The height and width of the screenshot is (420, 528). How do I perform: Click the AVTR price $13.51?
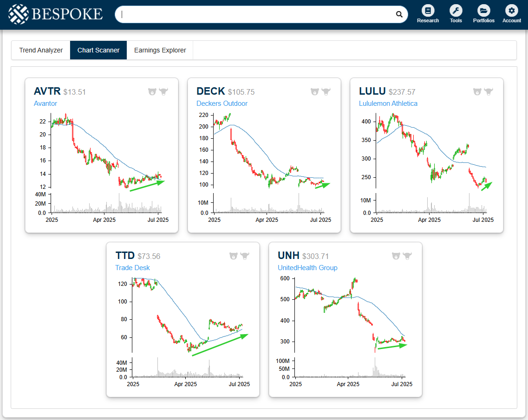(x=74, y=92)
